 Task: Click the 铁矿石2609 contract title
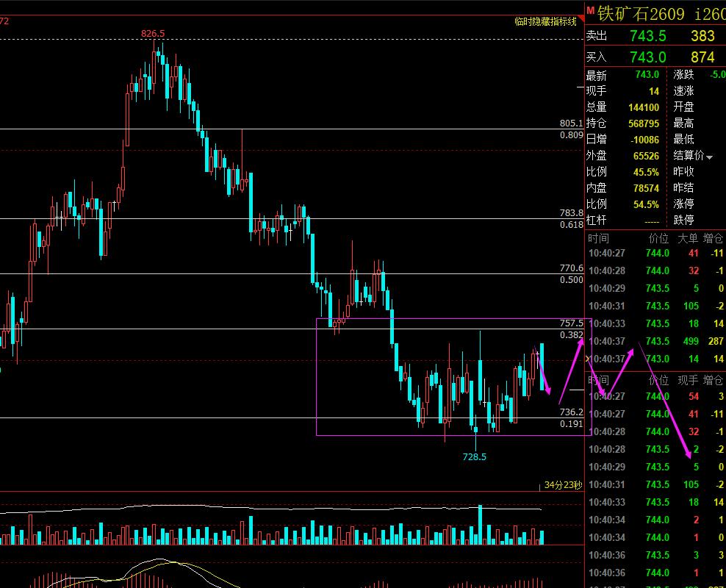640,13
